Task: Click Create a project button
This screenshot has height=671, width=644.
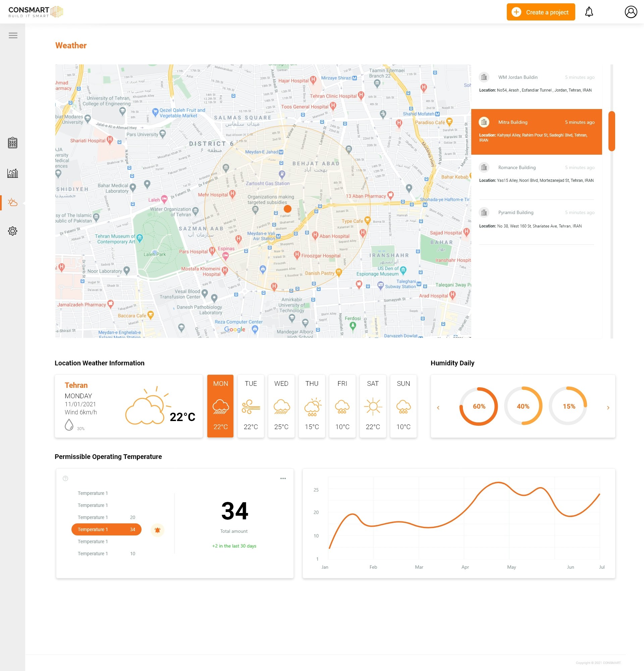Action: point(541,12)
